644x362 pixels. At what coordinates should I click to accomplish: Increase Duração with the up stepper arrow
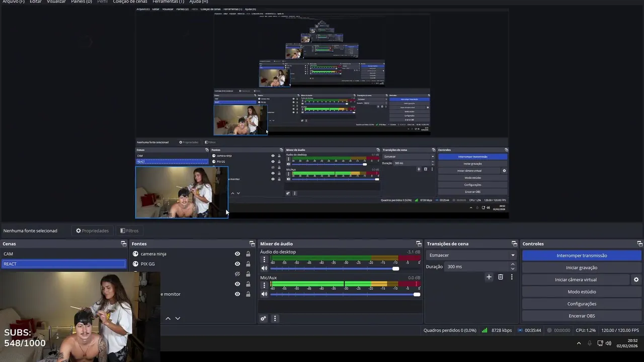coord(513,264)
